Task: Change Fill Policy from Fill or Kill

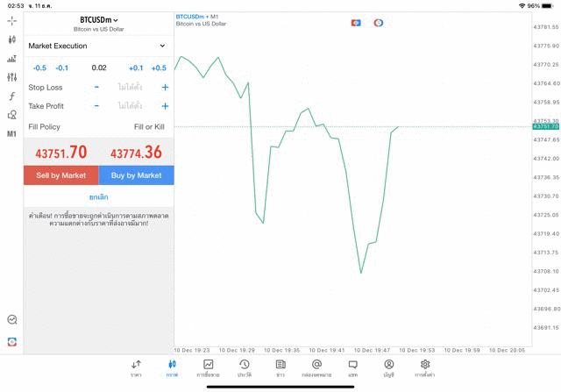Action: click(148, 127)
